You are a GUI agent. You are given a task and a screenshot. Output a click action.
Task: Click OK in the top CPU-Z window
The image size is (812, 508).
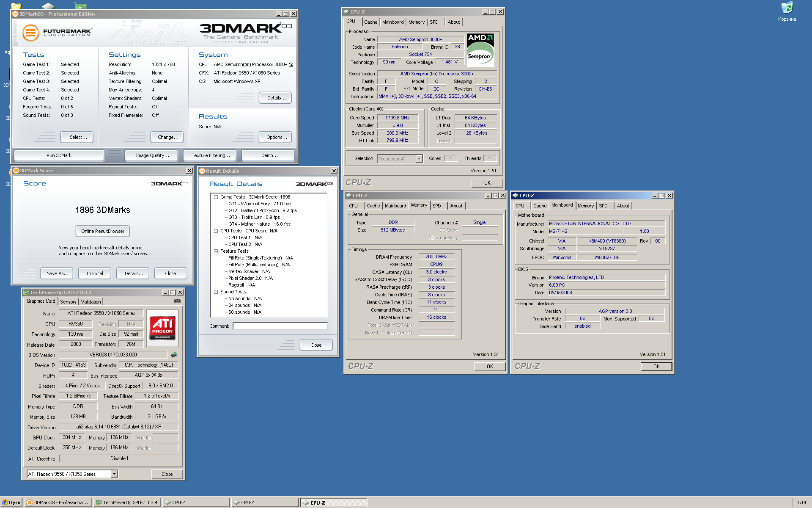[x=487, y=183]
